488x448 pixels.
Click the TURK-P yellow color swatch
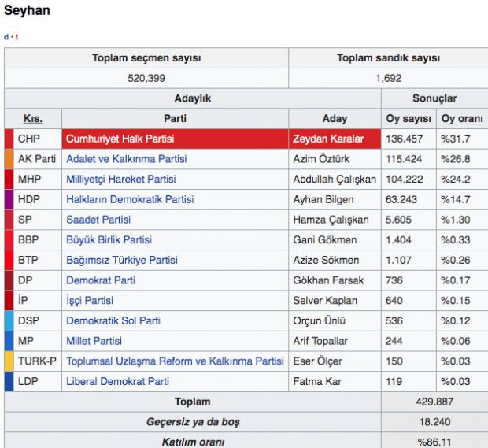click(9, 361)
